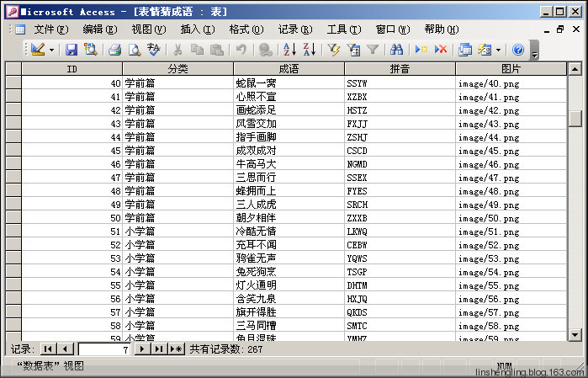
Task: Click the 小学篇 cell in row 55
Action: click(x=177, y=285)
